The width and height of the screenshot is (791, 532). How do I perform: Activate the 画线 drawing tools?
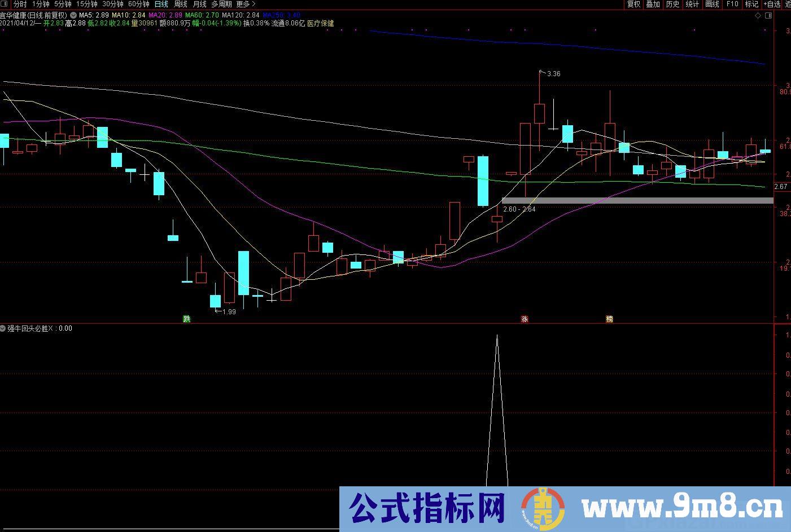click(x=712, y=4)
